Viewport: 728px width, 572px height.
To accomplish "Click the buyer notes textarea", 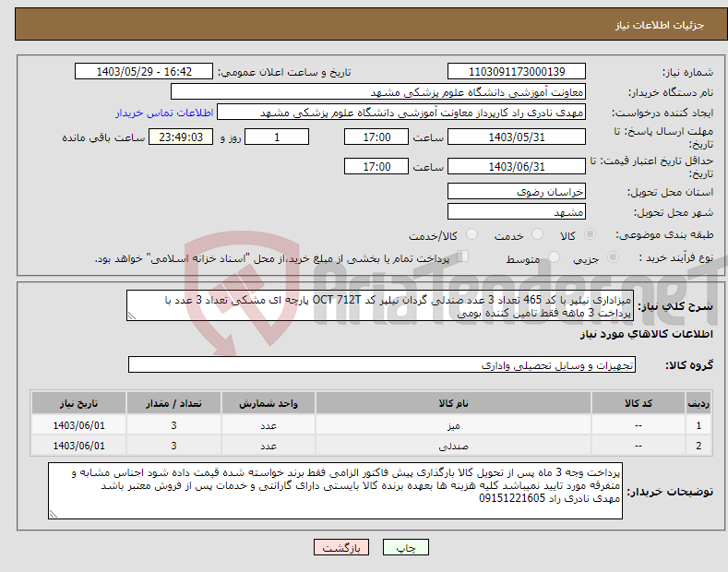I will click(x=335, y=491).
